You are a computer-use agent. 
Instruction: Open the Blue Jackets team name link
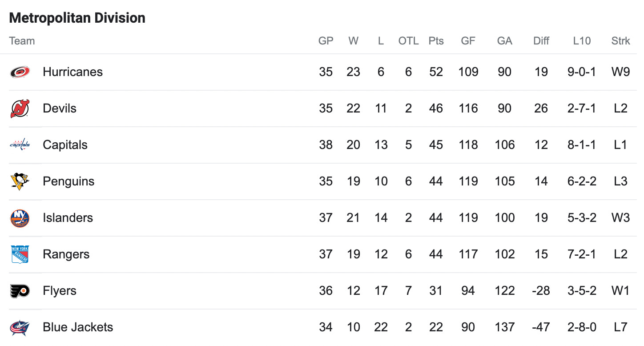78,327
